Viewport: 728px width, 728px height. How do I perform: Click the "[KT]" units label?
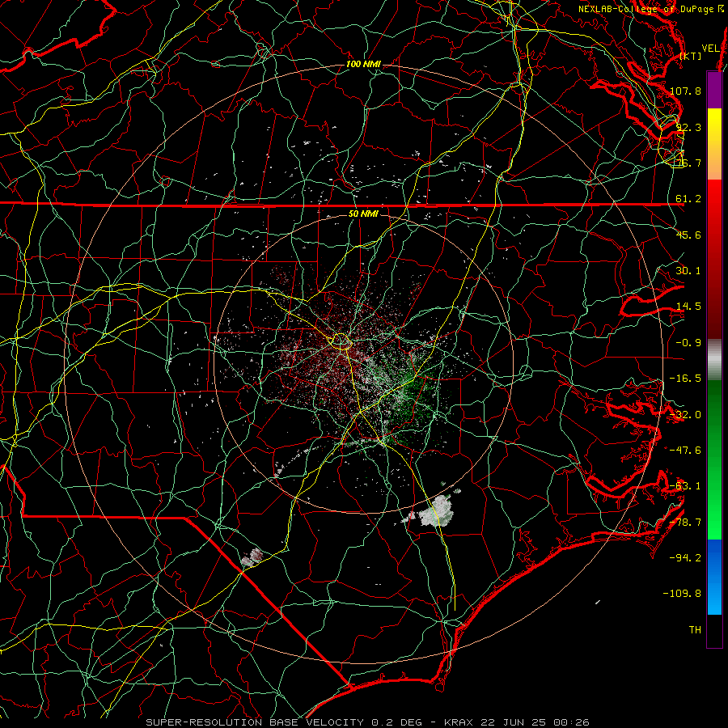(x=691, y=56)
